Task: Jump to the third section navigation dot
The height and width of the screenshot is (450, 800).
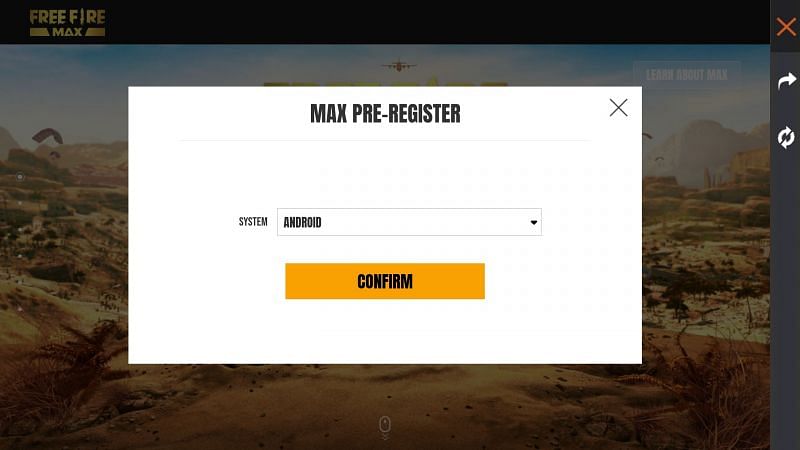Action: [x=20, y=230]
